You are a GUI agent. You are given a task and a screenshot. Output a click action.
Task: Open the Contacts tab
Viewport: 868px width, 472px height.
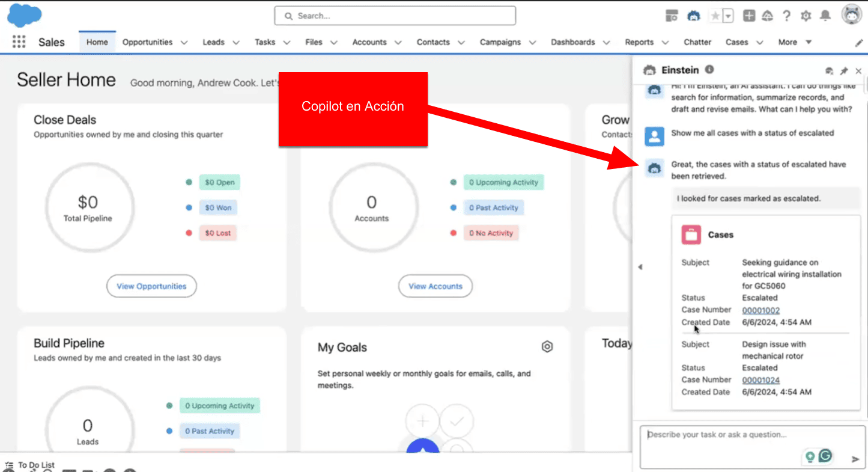(433, 42)
